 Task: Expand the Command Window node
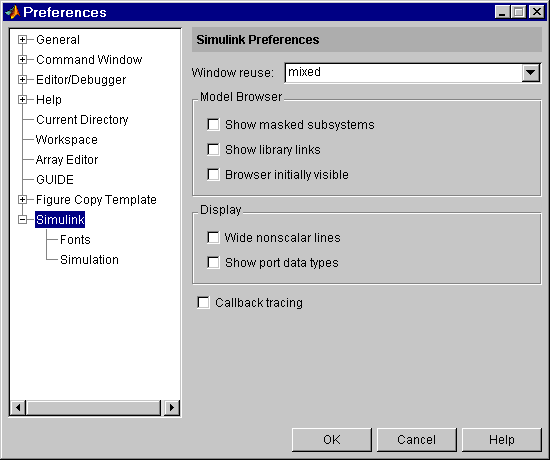[22, 60]
